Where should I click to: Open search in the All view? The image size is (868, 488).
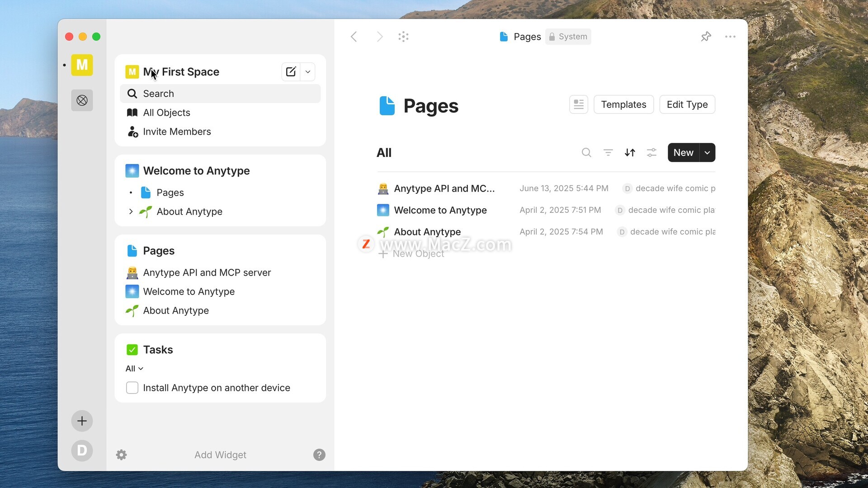(x=586, y=153)
